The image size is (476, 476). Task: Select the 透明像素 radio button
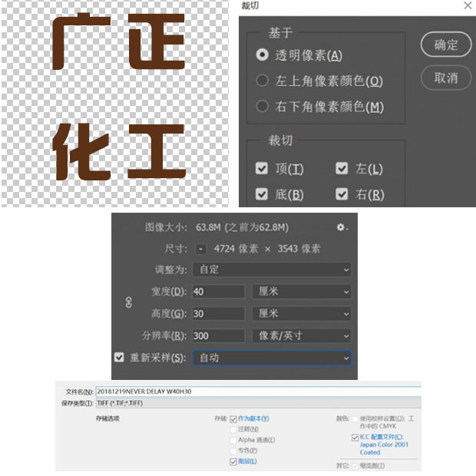(x=263, y=55)
